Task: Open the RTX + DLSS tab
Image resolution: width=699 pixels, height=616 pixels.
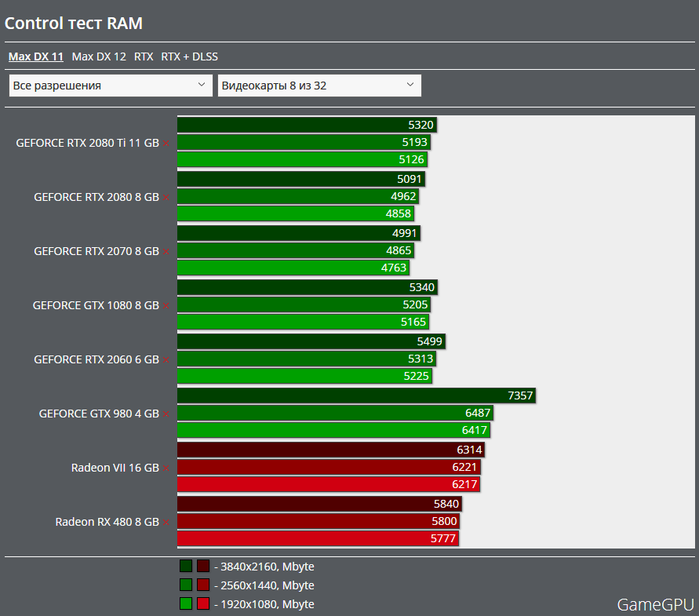Action: pyautogui.click(x=190, y=56)
